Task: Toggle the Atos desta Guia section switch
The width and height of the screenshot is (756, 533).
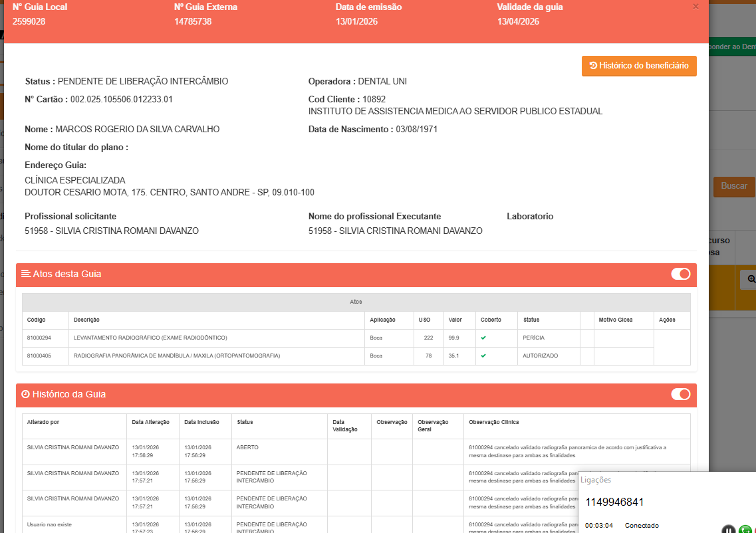Action: (x=680, y=274)
